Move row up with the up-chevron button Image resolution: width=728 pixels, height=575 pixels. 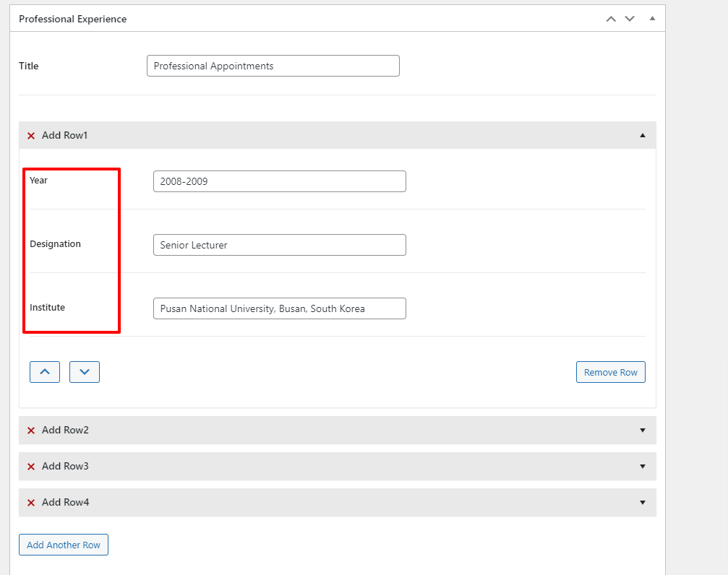click(45, 372)
